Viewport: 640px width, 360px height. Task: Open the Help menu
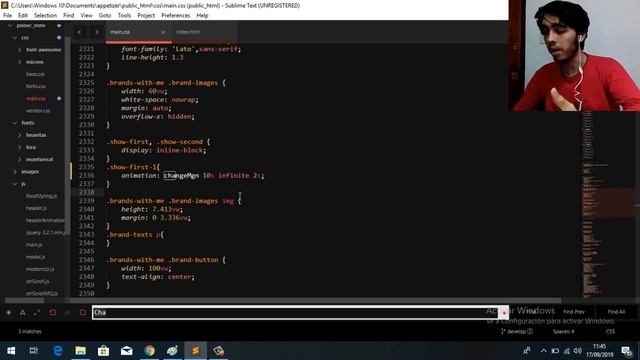click(x=202, y=16)
